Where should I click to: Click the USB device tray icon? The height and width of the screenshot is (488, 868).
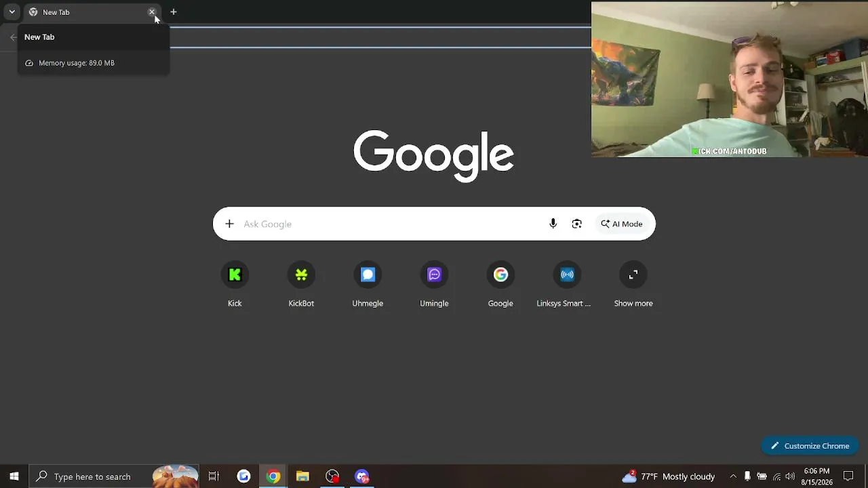[747, 476]
